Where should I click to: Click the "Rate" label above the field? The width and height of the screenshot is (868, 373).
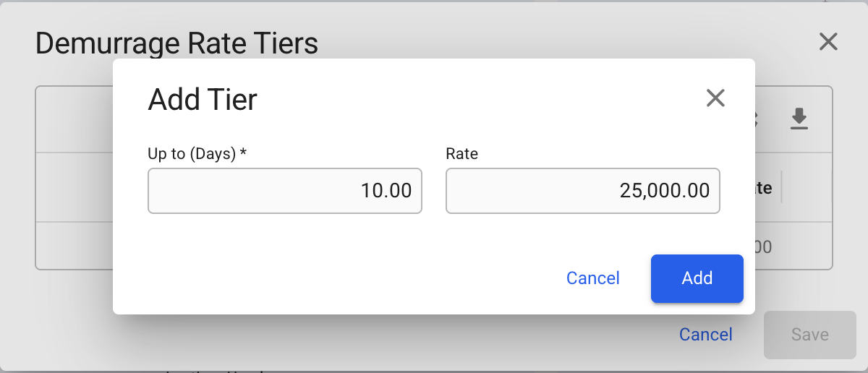click(461, 154)
